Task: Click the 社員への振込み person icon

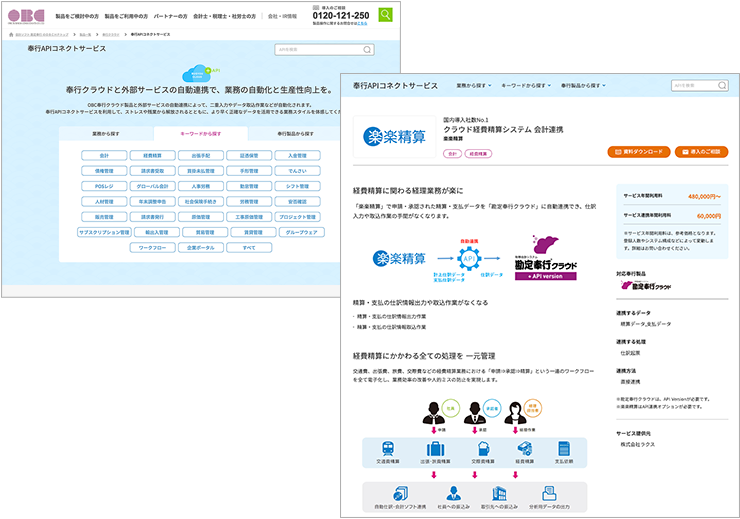Action: 454,494
